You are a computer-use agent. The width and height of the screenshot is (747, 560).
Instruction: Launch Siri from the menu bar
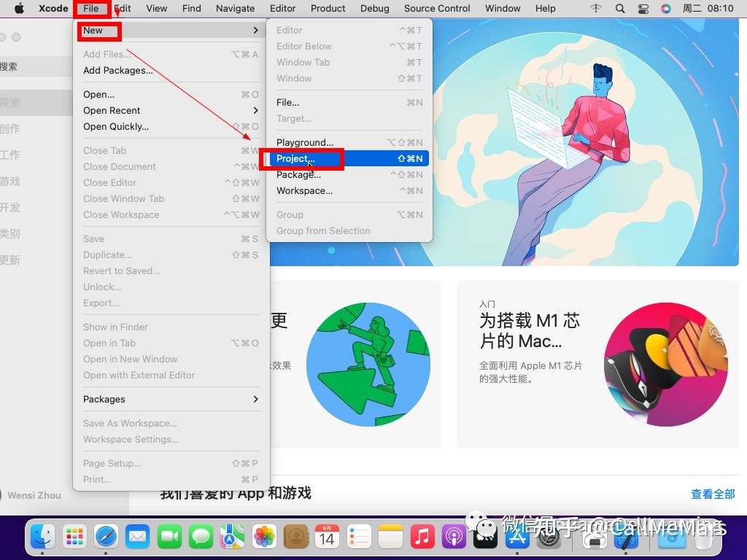coord(666,8)
